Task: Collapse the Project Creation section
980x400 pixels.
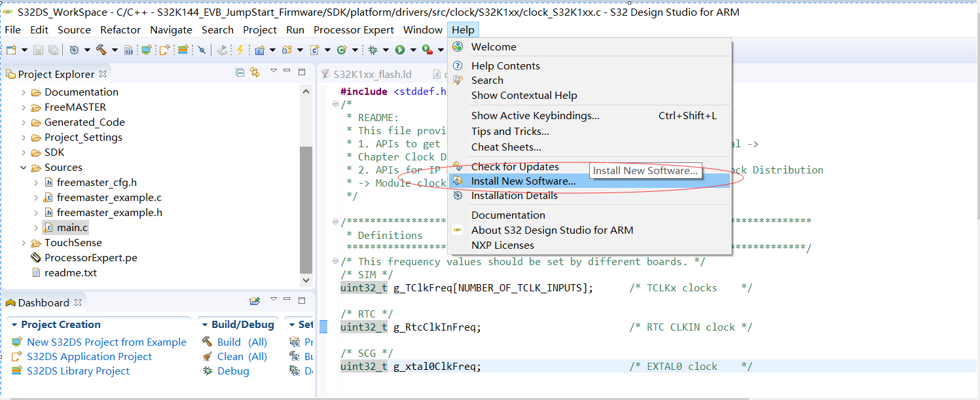Action: click(14, 325)
